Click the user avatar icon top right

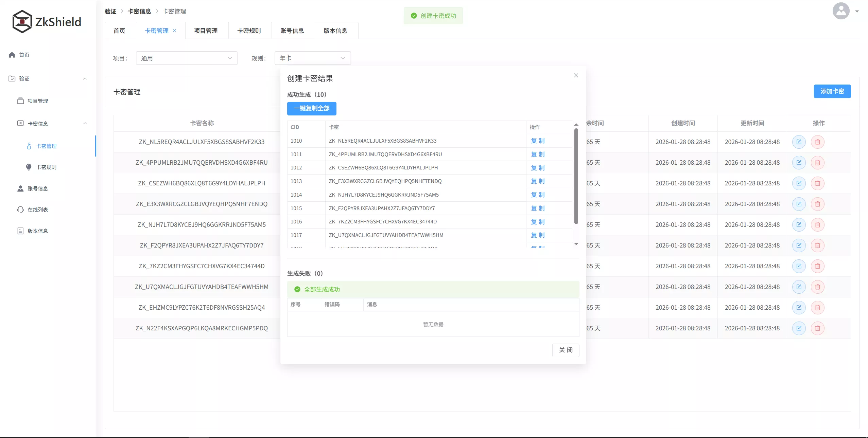tap(840, 11)
